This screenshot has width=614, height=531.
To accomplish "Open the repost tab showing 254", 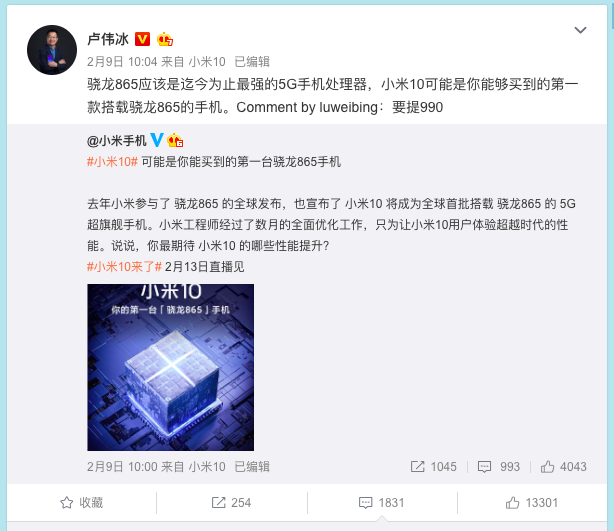I will click(231, 502).
